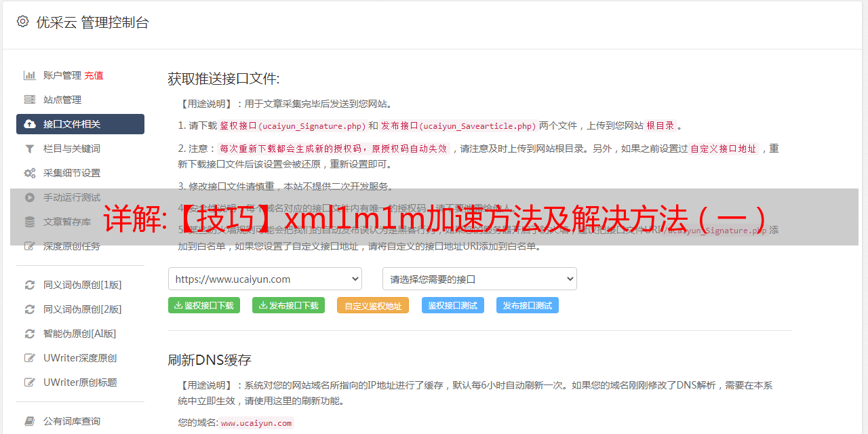Viewport: 868px width, 434px height.
Task: Open UWriter深度原创 menu item
Action: (80, 358)
